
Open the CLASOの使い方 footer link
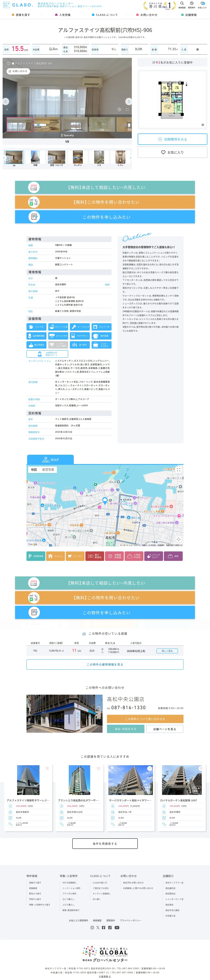100,883
